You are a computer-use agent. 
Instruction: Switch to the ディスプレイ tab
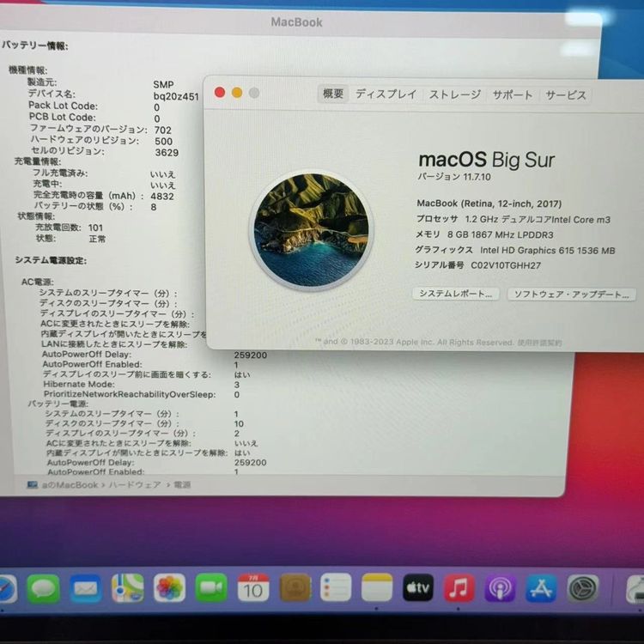(x=386, y=94)
